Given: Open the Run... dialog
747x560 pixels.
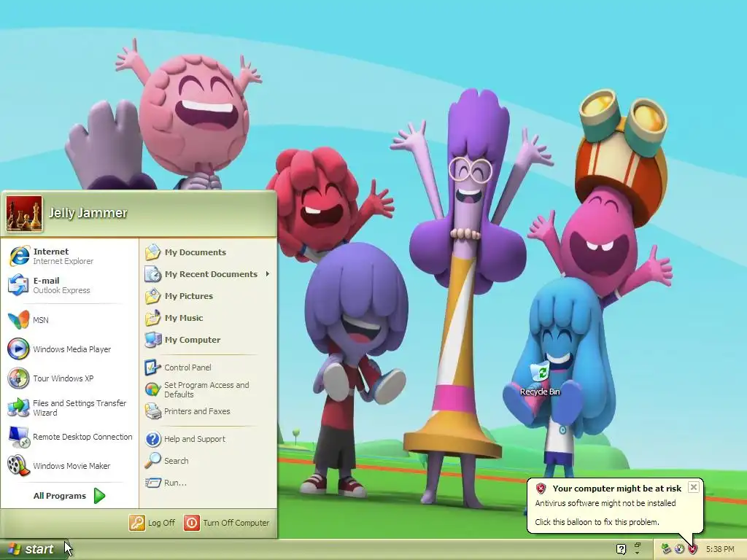Looking at the screenshot, I should pos(208,483).
